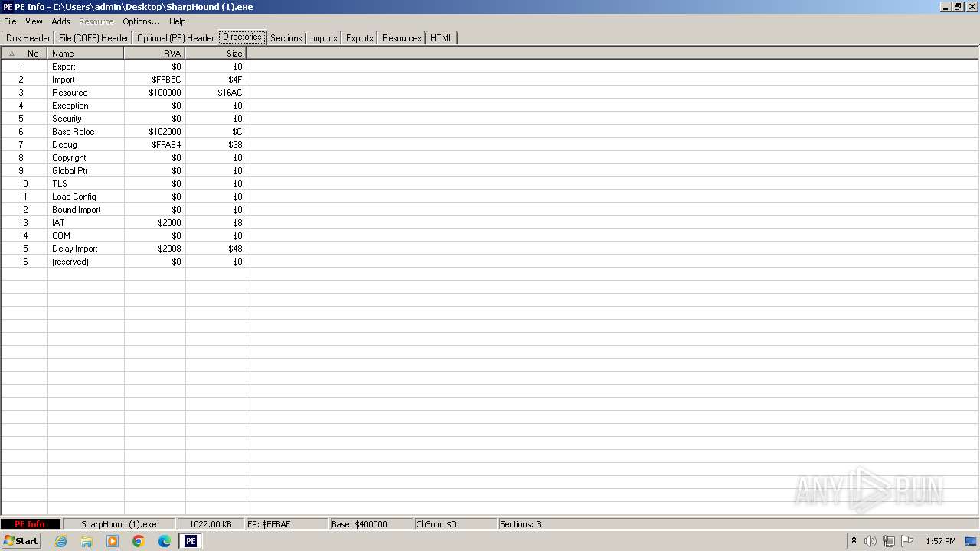980x551 pixels.
Task: Sort by the Name column header
Action: coord(86,54)
